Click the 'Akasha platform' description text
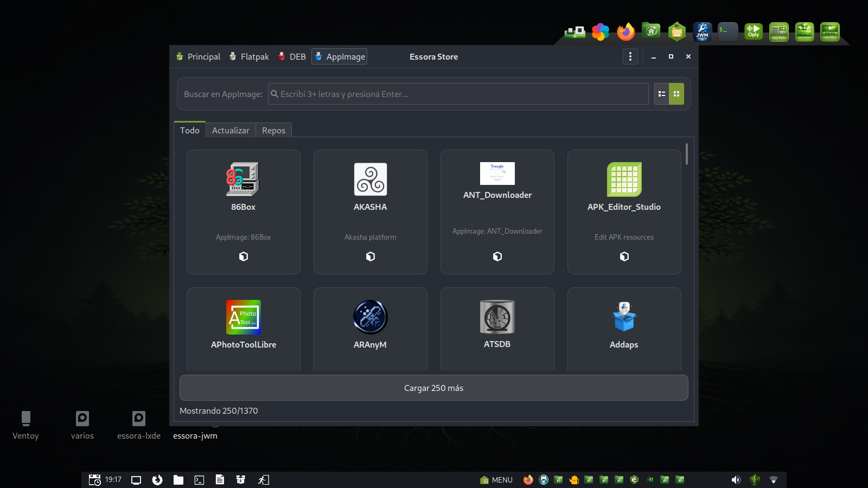 371,237
